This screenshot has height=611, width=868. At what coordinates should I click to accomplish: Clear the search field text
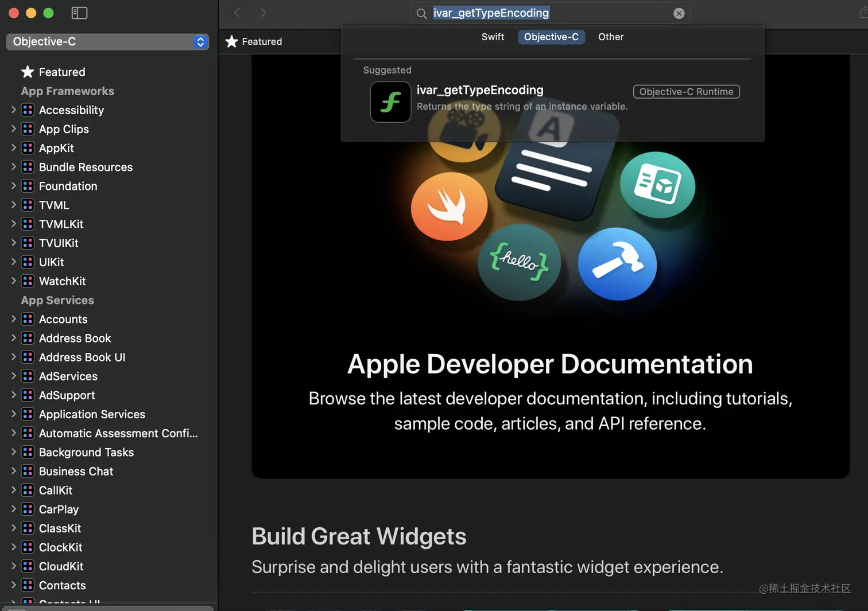[679, 13]
